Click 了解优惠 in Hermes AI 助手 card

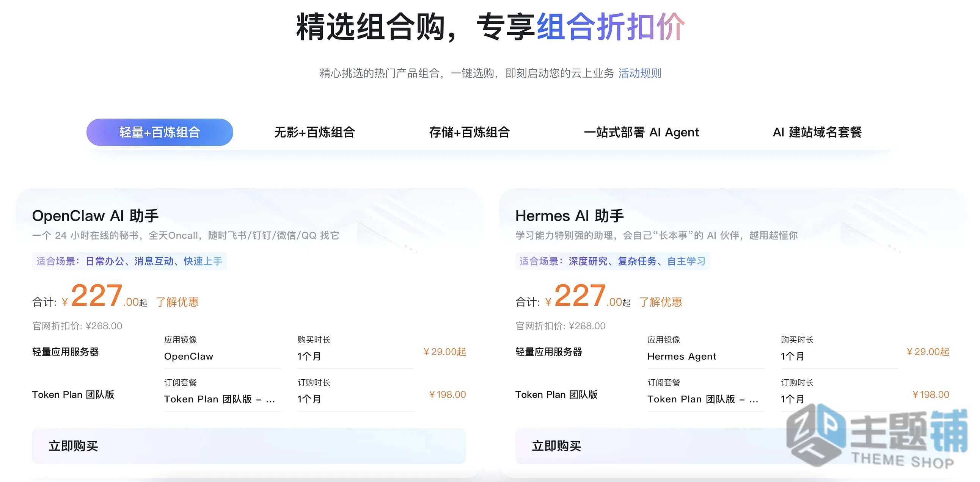660,302
